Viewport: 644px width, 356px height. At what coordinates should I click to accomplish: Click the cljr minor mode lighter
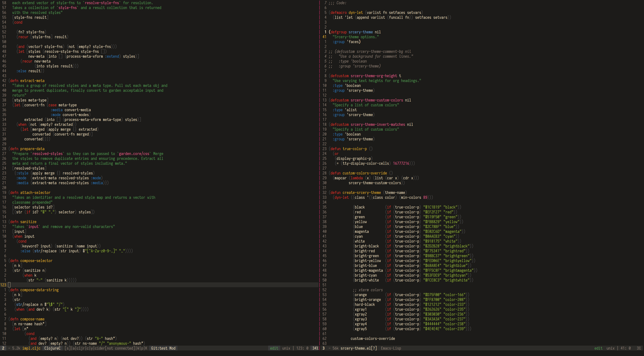(81, 348)
